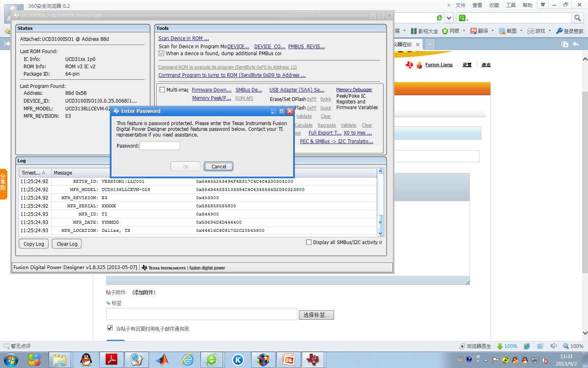Open the Windows Start menu
Screen dimensions: 588x368
11,360
